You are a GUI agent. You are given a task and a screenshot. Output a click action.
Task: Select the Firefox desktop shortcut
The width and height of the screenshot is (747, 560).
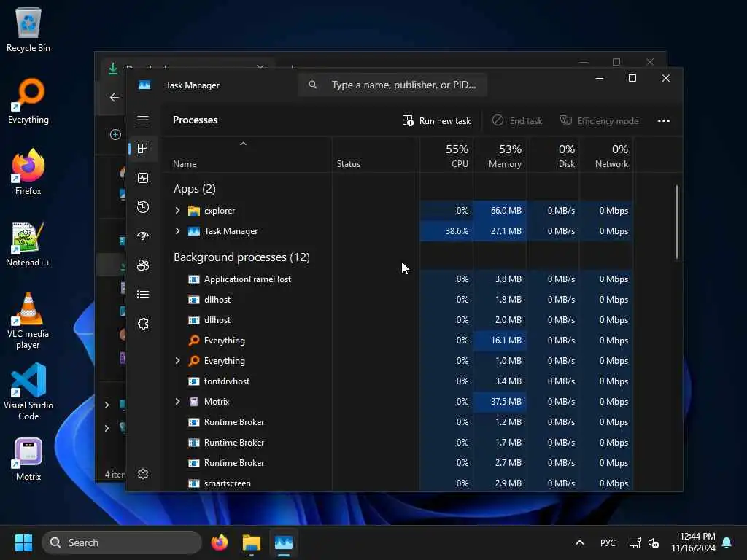click(x=28, y=171)
